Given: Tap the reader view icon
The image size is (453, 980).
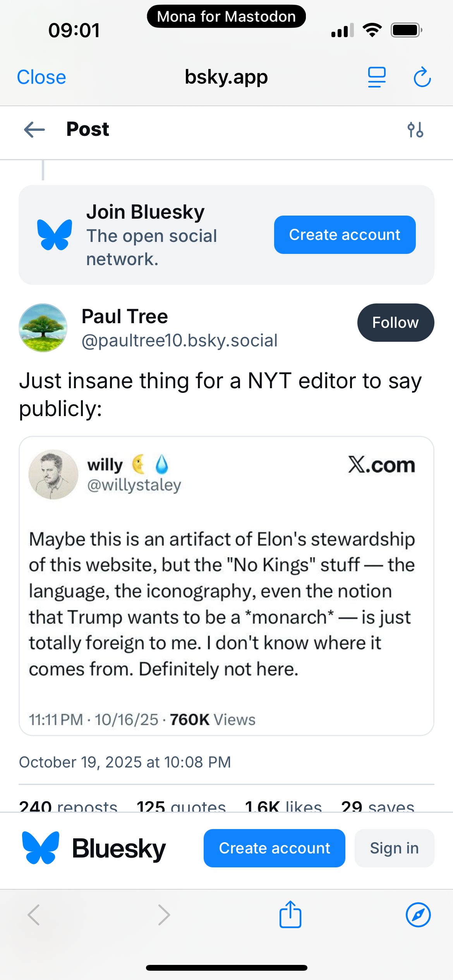Looking at the screenshot, I should pyautogui.click(x=376, y=77).
